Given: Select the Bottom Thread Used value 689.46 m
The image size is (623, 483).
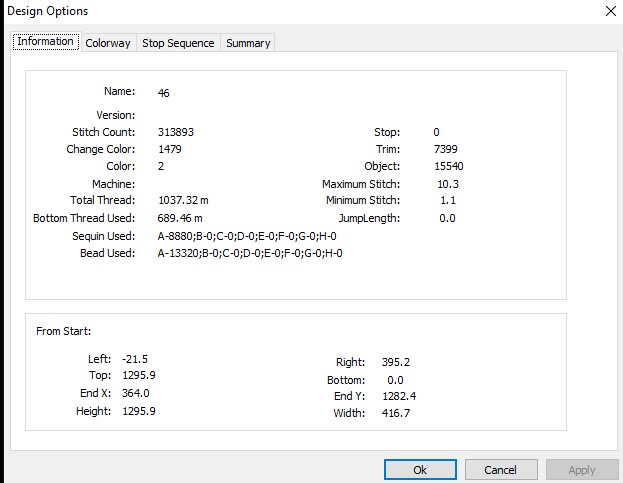Looking at the screenshot, I should (180, 218).
